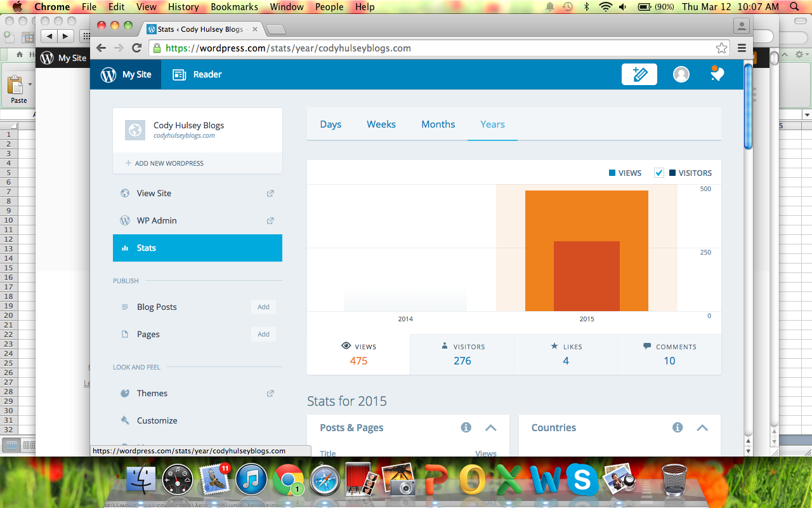Show the Likes stat tab
Image resolution: width=812 pixels, height=508 pixels.
point(565,354)
